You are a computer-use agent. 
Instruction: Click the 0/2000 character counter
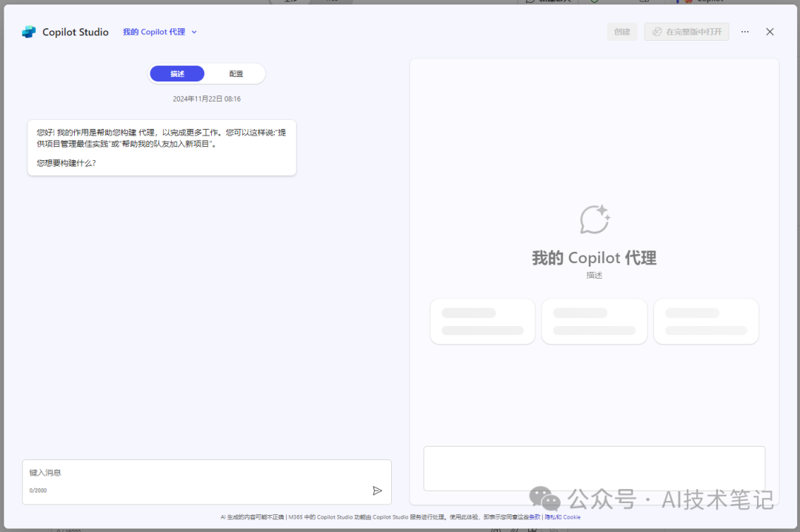pos(38,491)
